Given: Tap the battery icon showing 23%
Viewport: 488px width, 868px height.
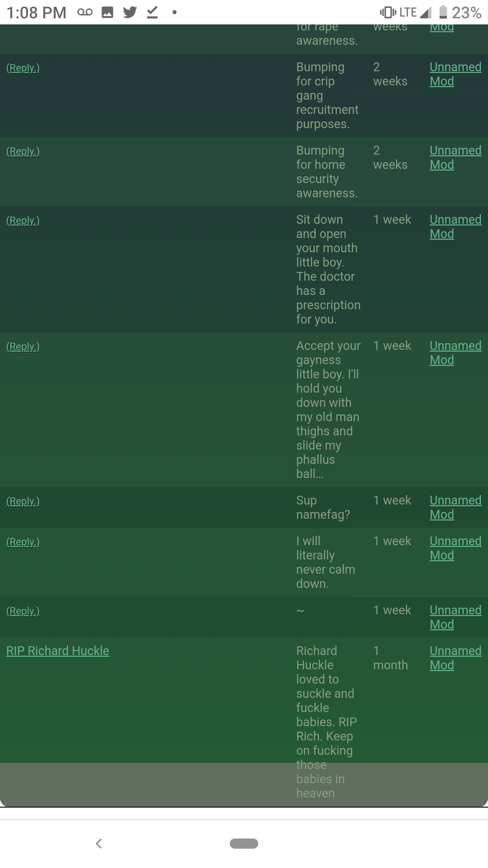Looking at the screenshot, I should pos(443,13).
